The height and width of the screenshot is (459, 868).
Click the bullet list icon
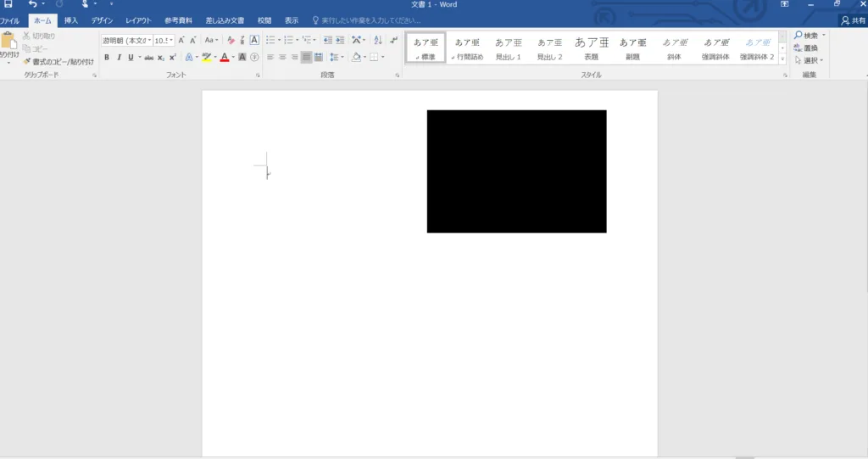(270, 40)
